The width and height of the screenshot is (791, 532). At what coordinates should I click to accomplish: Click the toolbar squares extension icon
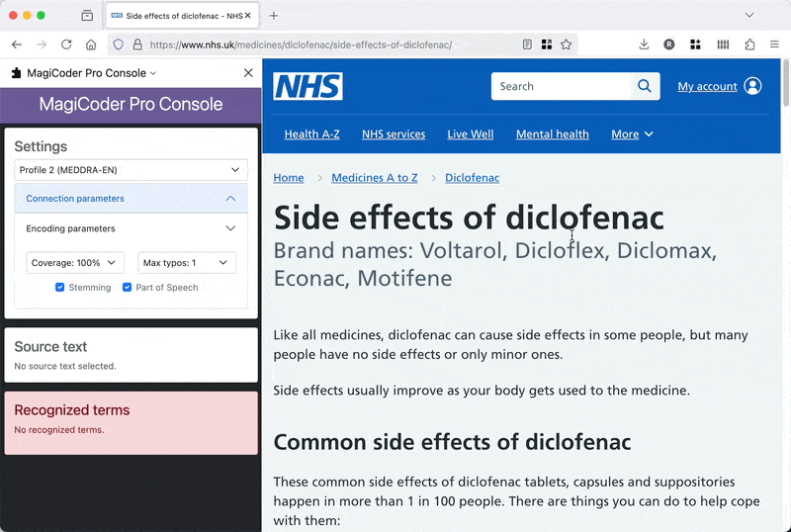pos(696,44)
